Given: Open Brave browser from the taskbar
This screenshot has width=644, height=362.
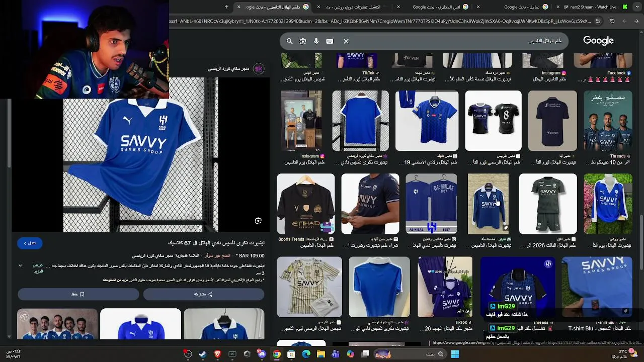Looking at the screenshot, I should 217,354.
